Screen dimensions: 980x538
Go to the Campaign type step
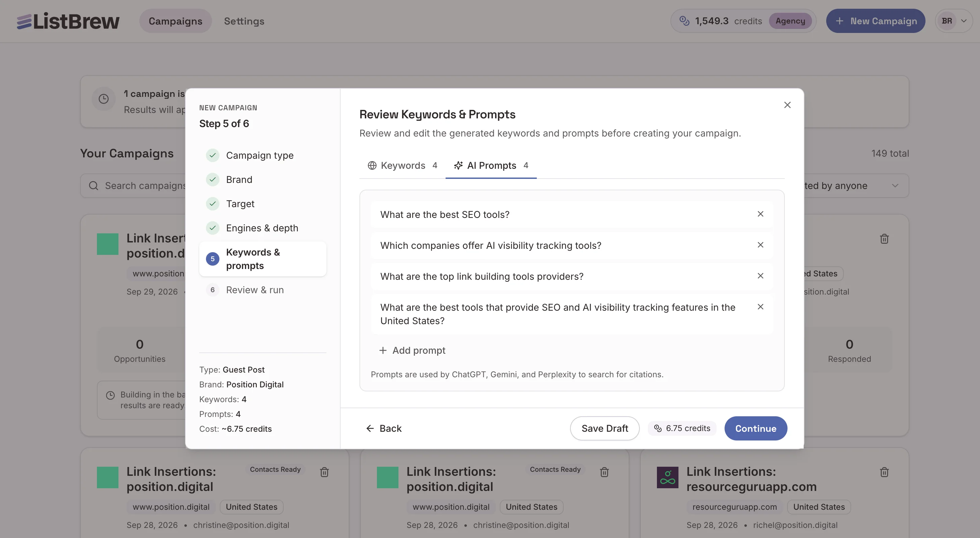click(262, 155)
